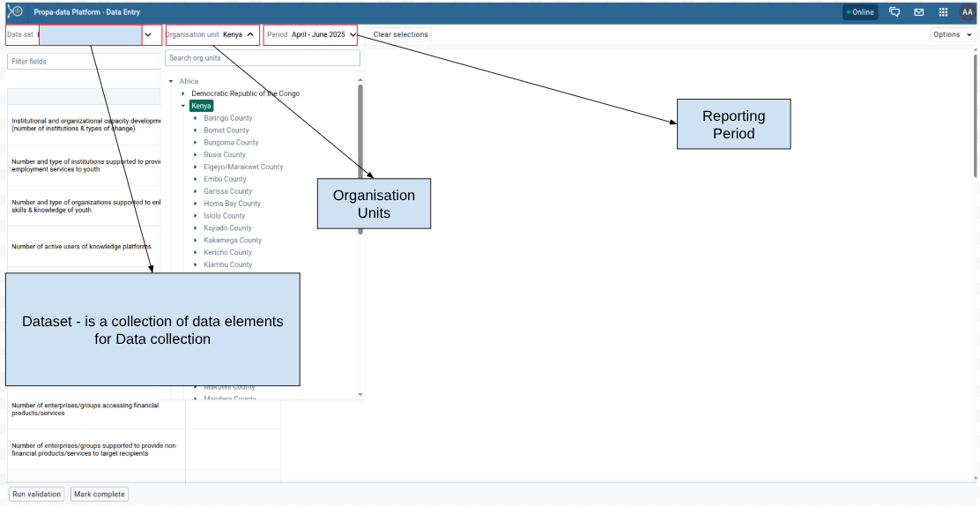Click the AA user profile avatar
This screenshot has width=980, height=506.
click(967, 12)
